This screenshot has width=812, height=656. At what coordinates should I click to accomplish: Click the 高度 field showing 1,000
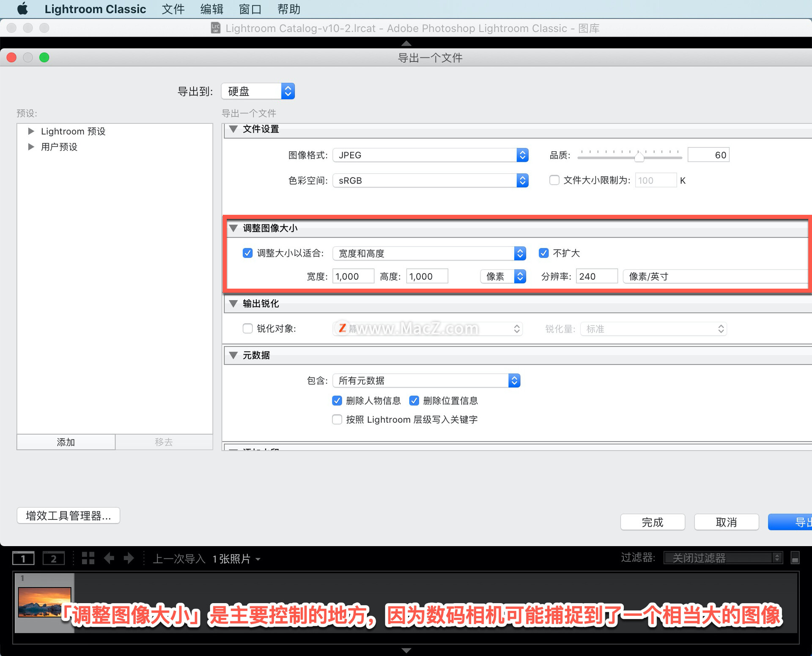click(x=427, y=276)
